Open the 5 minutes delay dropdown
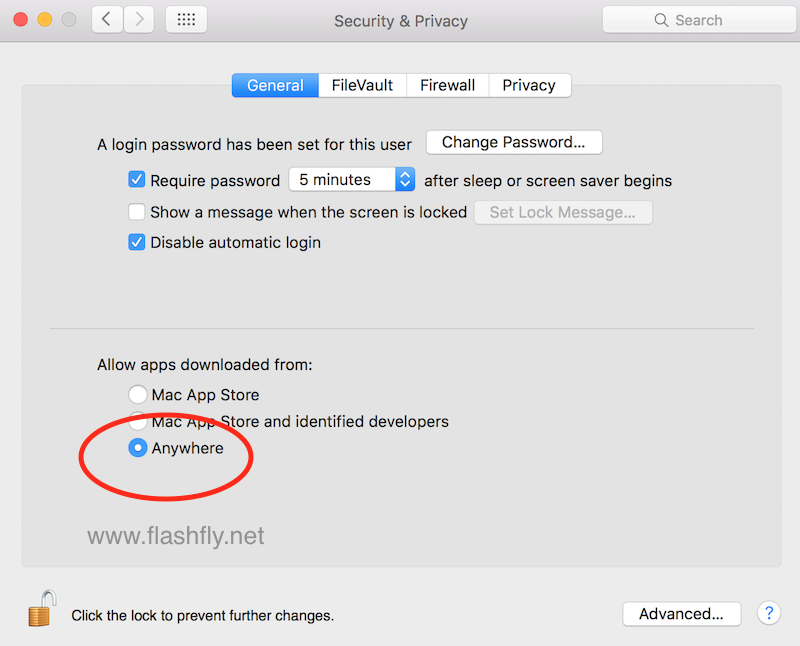 point(351,180)
